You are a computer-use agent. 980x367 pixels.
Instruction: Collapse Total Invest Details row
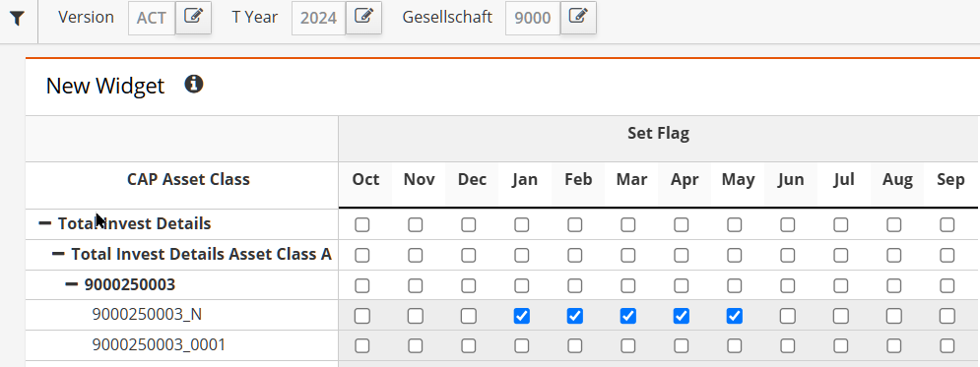45,223
